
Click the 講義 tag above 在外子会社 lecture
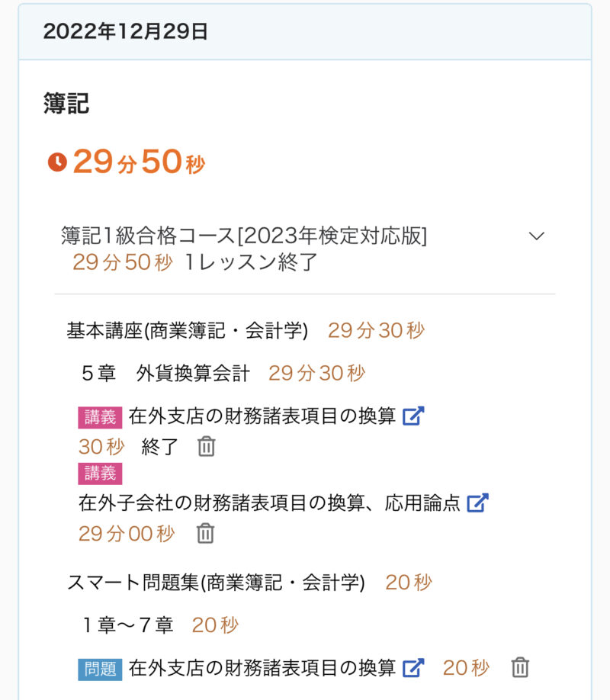coord(100,473)
